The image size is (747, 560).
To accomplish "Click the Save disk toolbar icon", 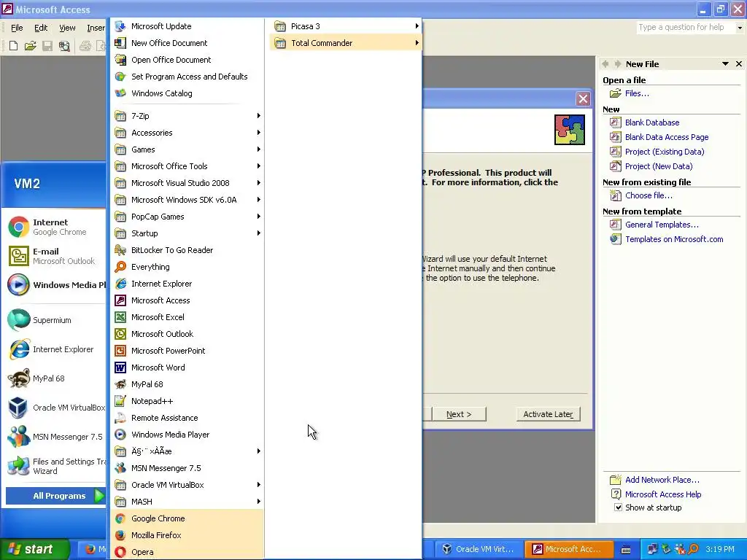I will click(x=47, y=46).
